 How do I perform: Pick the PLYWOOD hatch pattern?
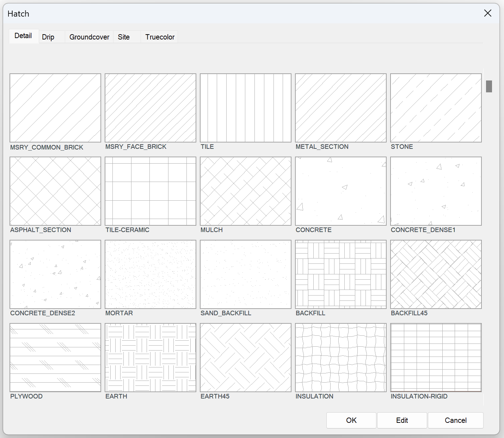point(55,358)
